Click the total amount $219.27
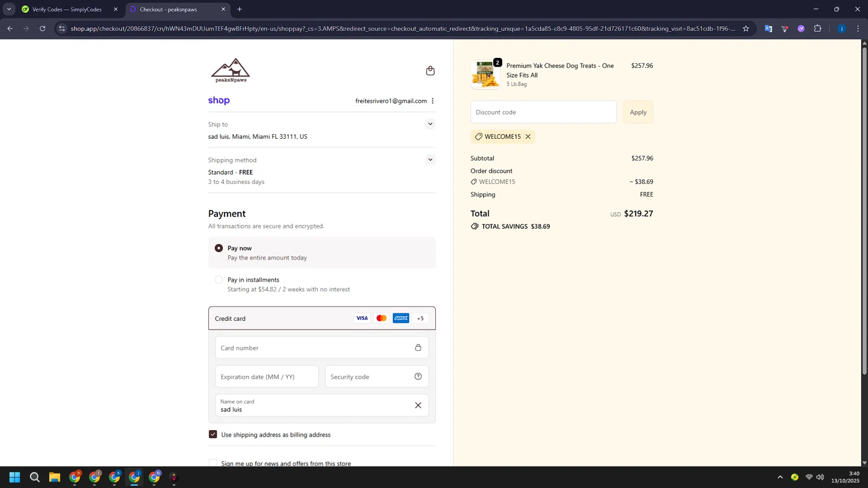 (x=638, y=213)
